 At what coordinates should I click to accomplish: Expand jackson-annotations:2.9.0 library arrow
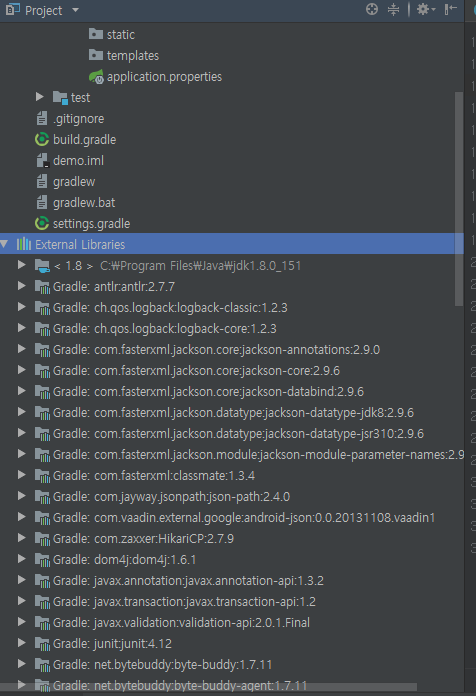tap(21, 349)
